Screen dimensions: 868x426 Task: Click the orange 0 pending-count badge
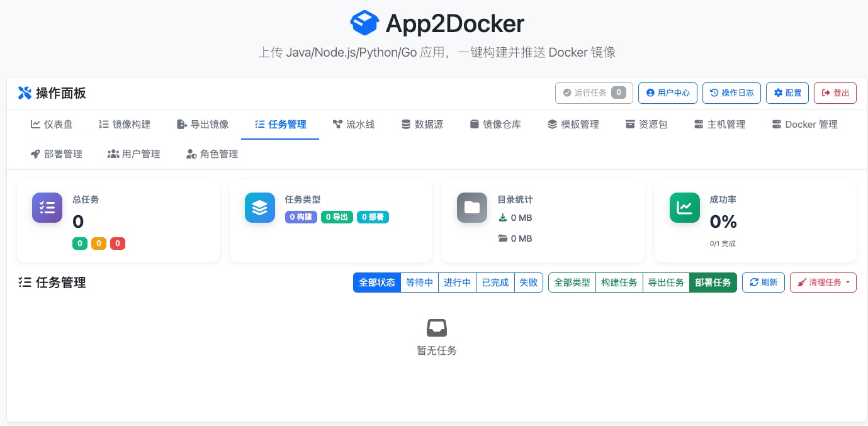99,244
